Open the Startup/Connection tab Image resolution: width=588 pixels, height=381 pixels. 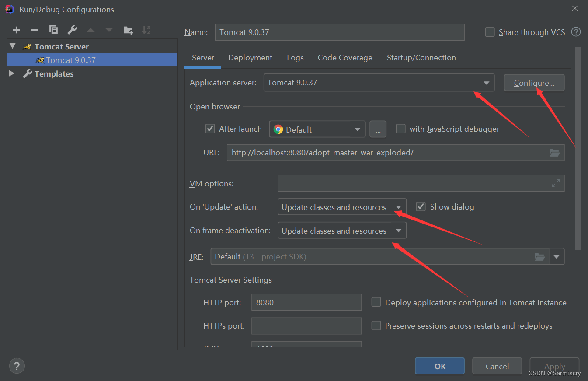point(421,58)
